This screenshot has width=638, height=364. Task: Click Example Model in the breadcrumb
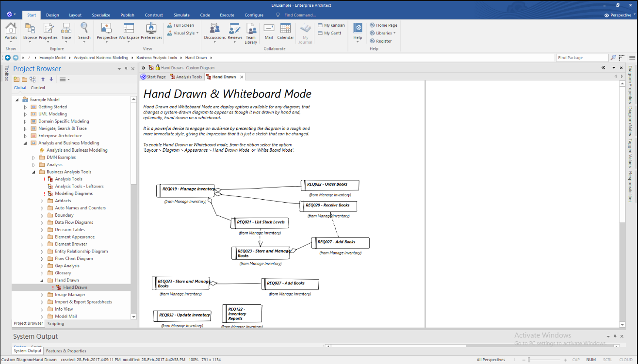52,58
